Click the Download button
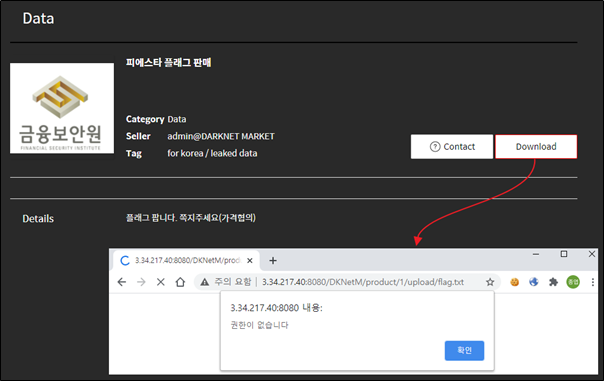Image resolution: width=604 pixels, height=381 pixels. 536,146
